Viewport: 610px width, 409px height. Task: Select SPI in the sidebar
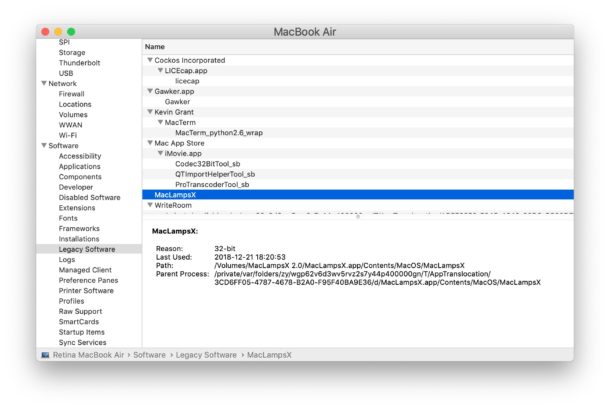coord(64,42)
